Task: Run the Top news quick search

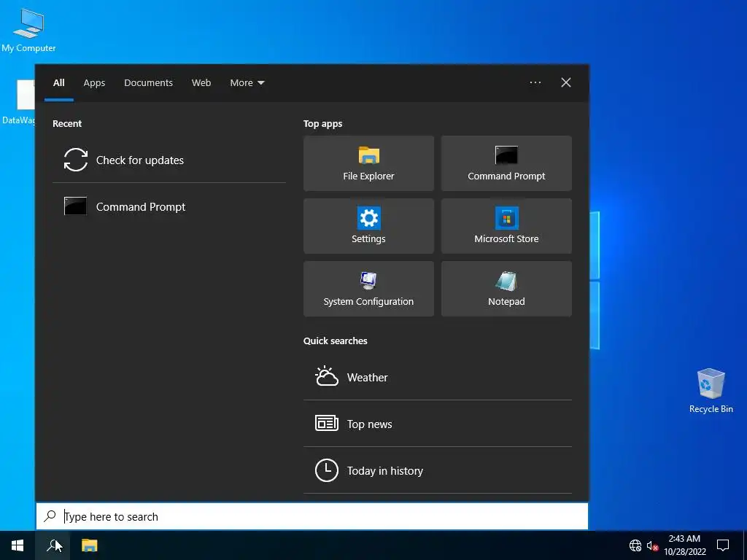Action: click(x=438, y=424)
